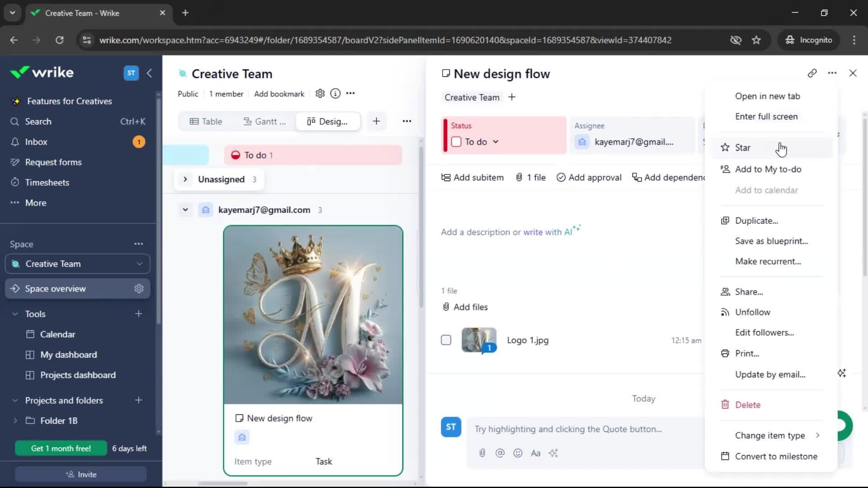Screen dimensions: 868x488
Task: Open view tabs overflow menu
Action: tap(407, 121)
